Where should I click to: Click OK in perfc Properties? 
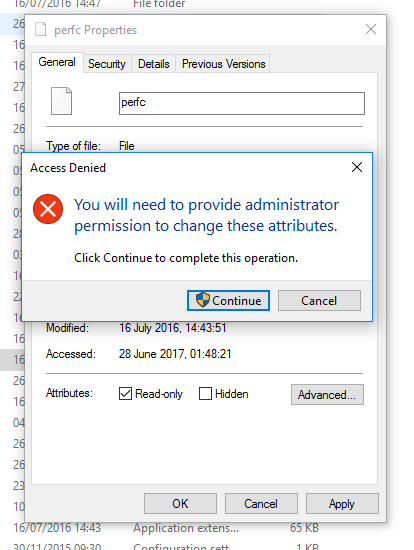(x=180, y=504)
